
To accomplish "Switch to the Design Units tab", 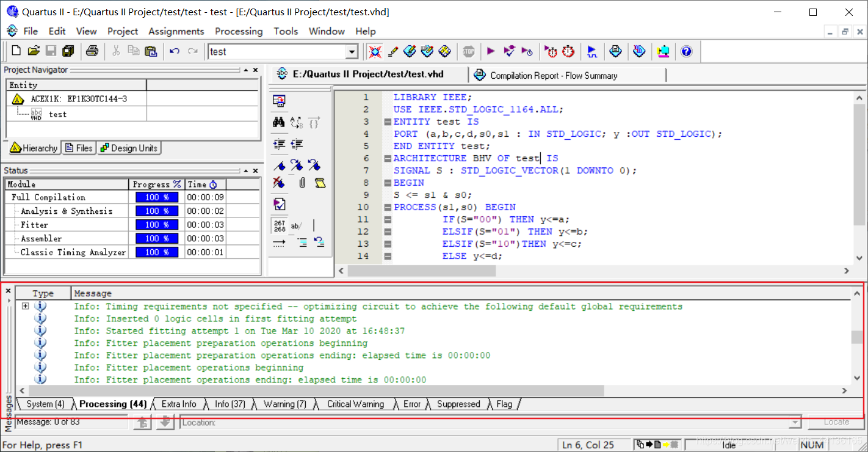I will (x=128, y=148).
